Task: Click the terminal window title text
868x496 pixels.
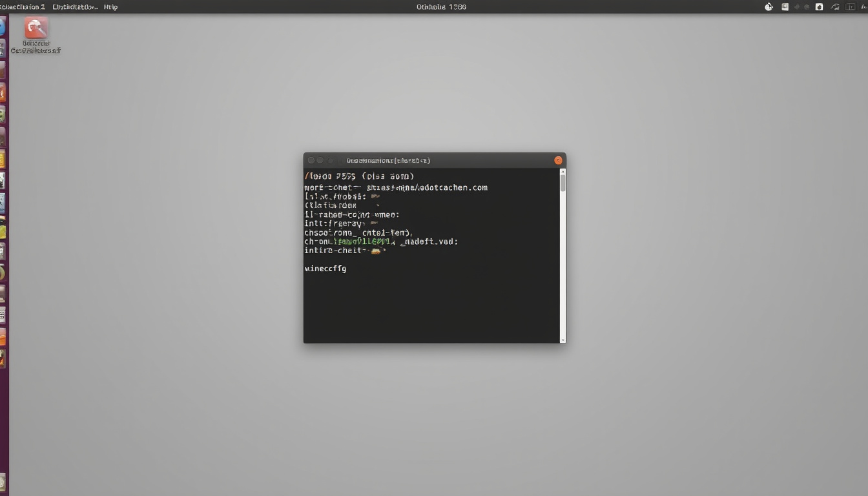Action: [x=388, y=160]
